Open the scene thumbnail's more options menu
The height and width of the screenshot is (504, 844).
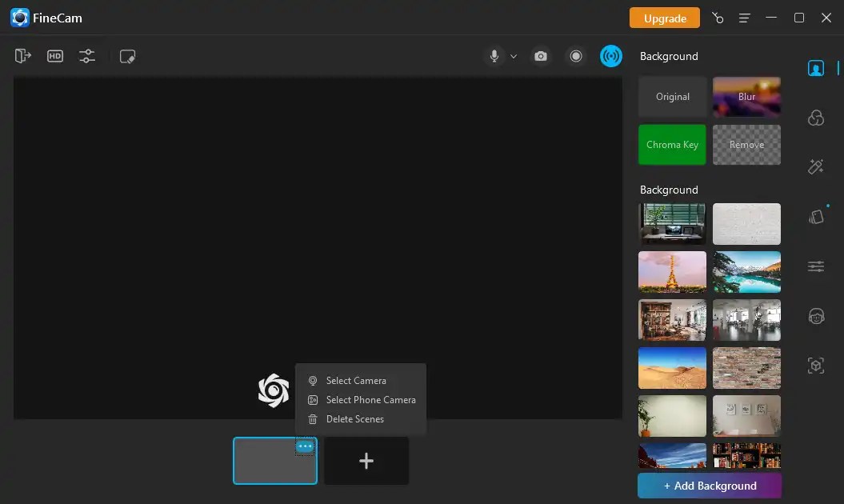305,448
